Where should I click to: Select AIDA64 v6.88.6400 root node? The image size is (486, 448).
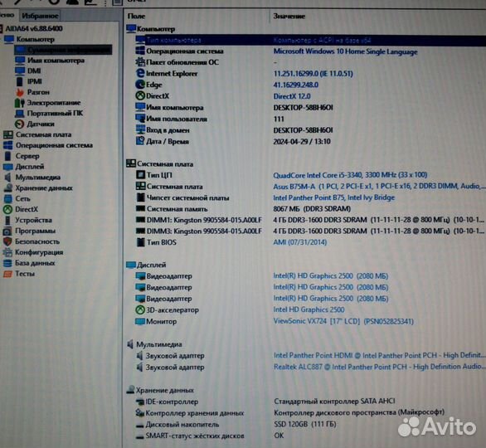tap(34, 28)
